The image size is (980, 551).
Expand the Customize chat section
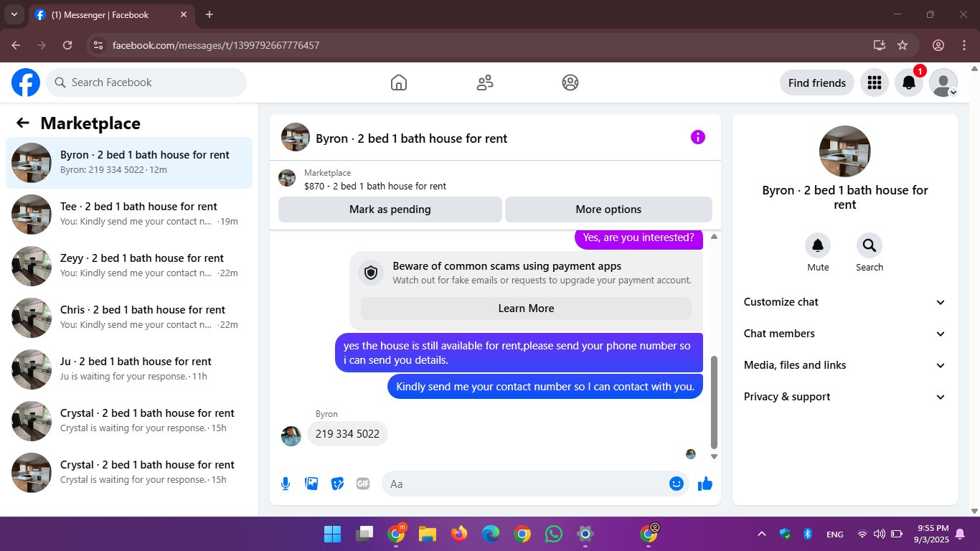pyautogui.click(x=845, y=302)
